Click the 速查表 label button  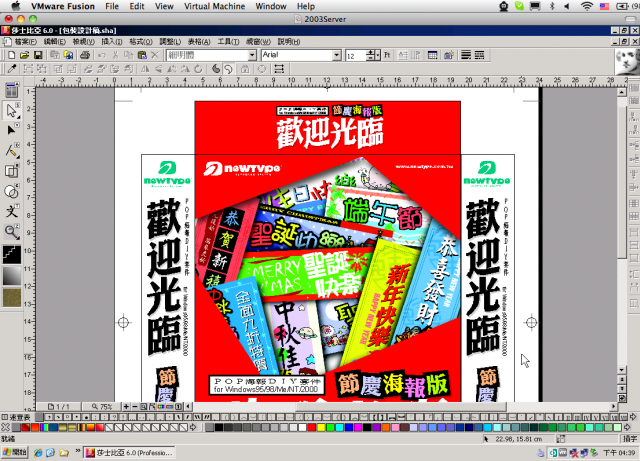(x=16, y=417)
